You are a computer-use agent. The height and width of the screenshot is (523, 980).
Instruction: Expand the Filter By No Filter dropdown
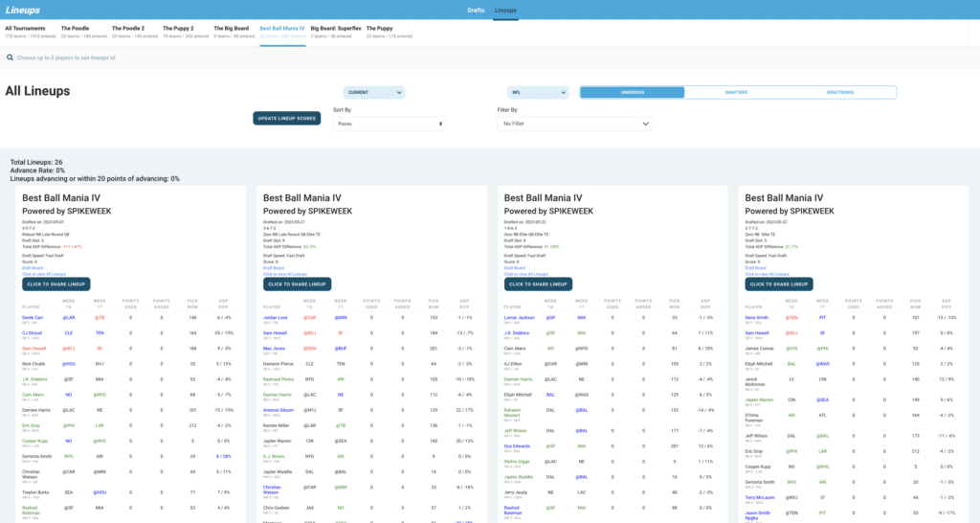tap(574, 124)
